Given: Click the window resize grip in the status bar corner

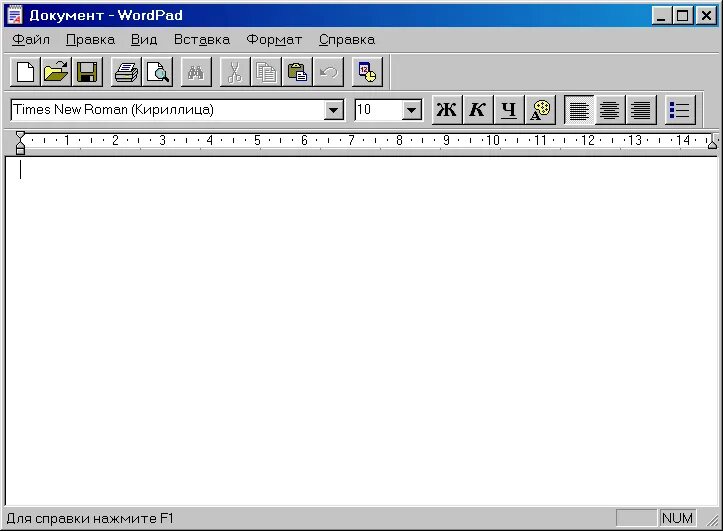Looking at the screenshot, I should pos(712,520).
